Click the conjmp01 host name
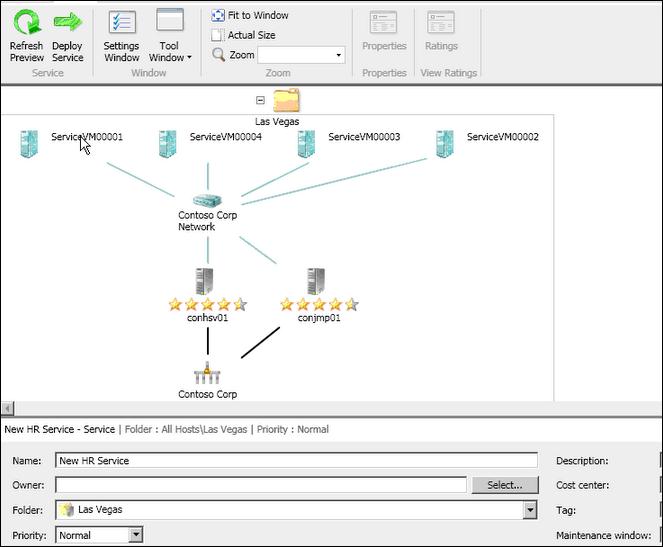Viewport: 663px width, 547px height. click(319, 318)
